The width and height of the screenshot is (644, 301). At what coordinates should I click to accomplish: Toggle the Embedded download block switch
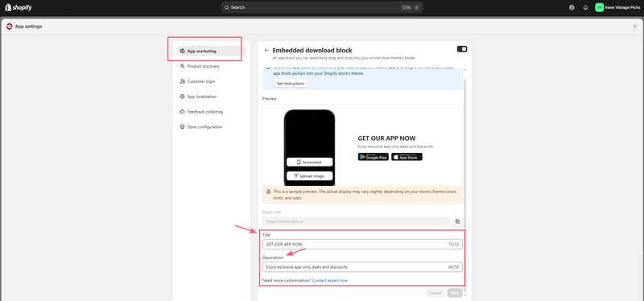point(462,49)
